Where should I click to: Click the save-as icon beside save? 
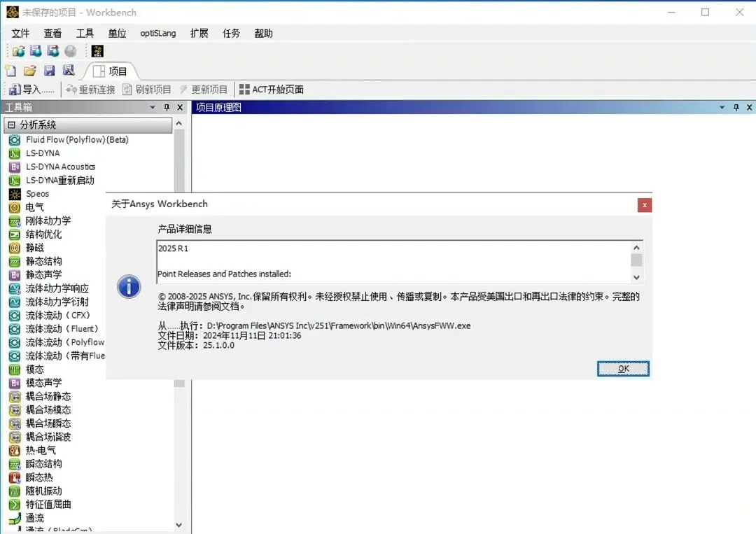[69, 71]
